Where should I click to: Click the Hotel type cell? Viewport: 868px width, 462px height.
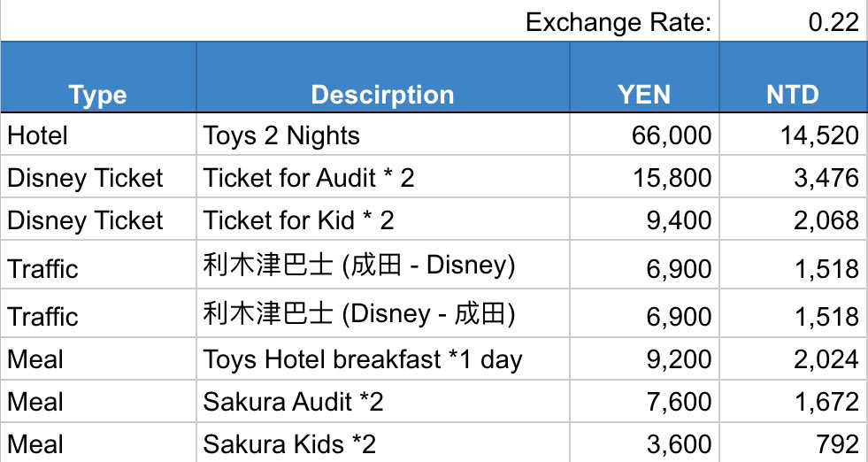(x=98, y=135)
